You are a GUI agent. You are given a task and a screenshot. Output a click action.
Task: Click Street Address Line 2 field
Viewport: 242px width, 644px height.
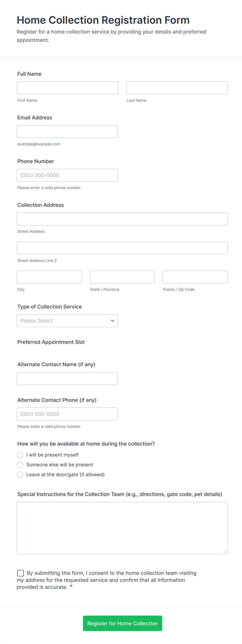click(122, 248)
